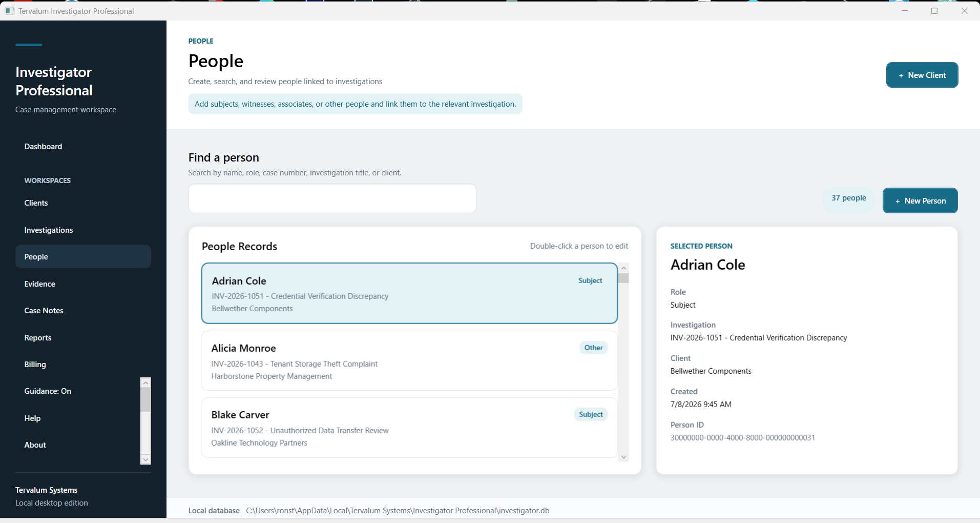Select the Blake Carver record
Screen dimensions: 980x523
tap(409, 428)
